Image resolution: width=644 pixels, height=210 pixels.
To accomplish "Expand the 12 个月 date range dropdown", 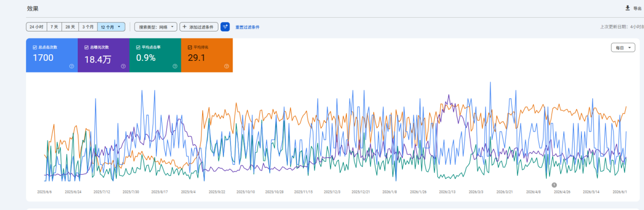I will click(x=111, y=27).
